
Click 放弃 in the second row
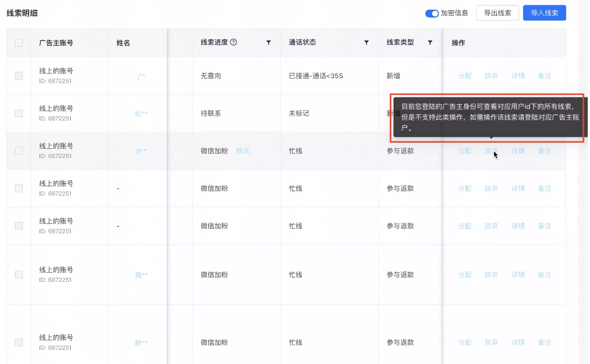(491, 113)
